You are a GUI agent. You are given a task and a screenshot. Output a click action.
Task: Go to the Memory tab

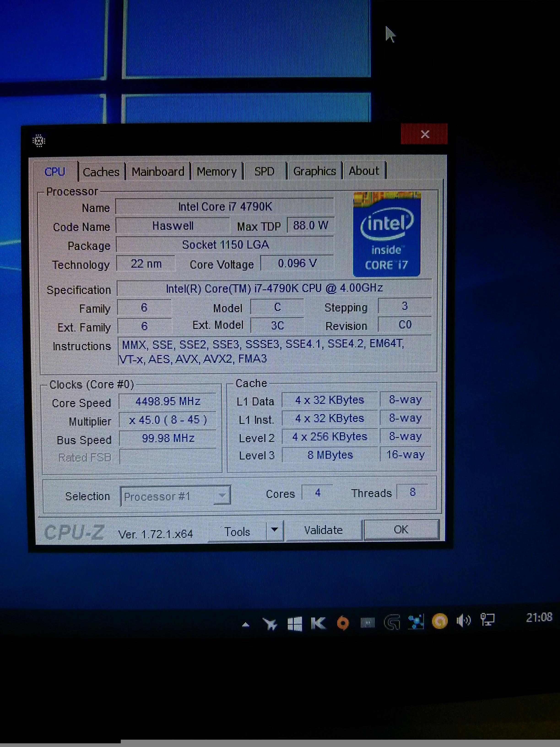click(216, 171)
